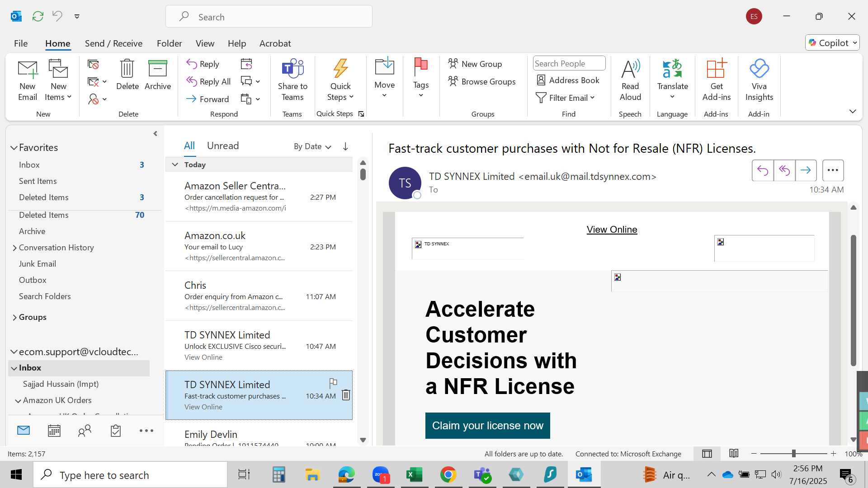The height and width of the screenshot is (488, 868).
Task: Click inside Search People field
Action: coord(569,64)
